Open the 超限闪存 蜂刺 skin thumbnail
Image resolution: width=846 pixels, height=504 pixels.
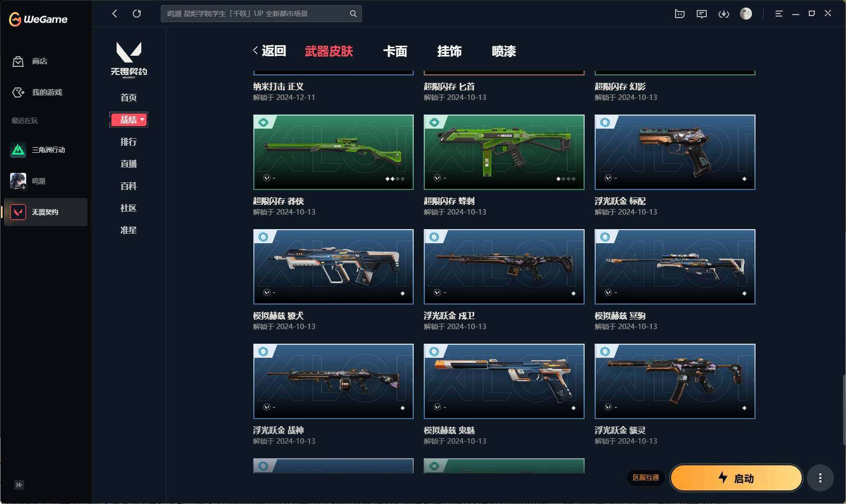click(x=504, y=152)
